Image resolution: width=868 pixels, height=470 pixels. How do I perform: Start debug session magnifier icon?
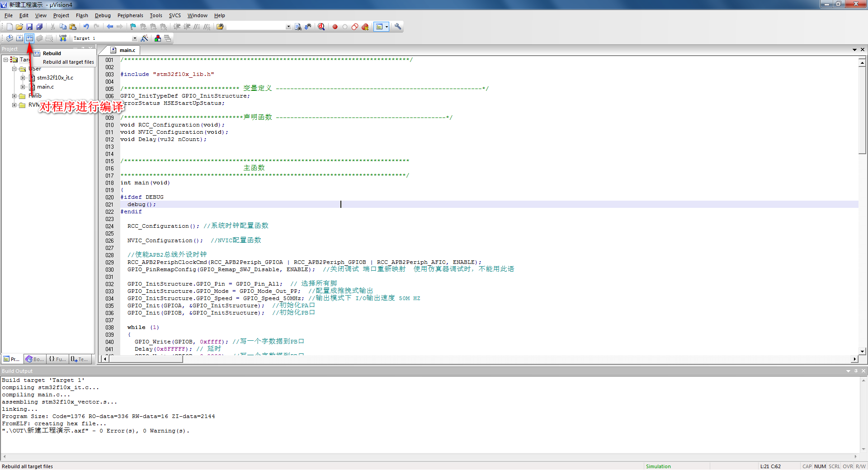[x=321, y=27]
